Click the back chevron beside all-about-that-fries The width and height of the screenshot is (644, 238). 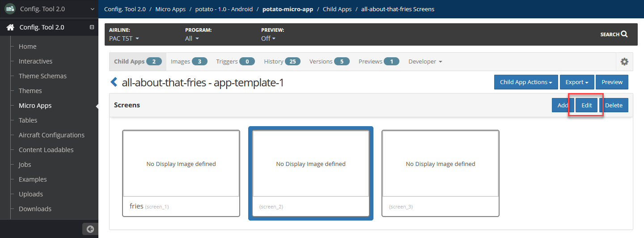[114, 82]
